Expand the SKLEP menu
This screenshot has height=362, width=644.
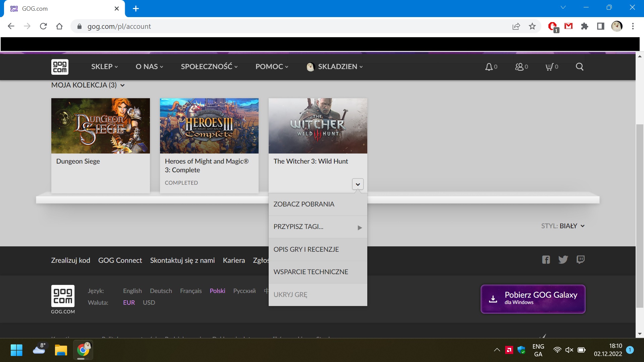[105, 67]
